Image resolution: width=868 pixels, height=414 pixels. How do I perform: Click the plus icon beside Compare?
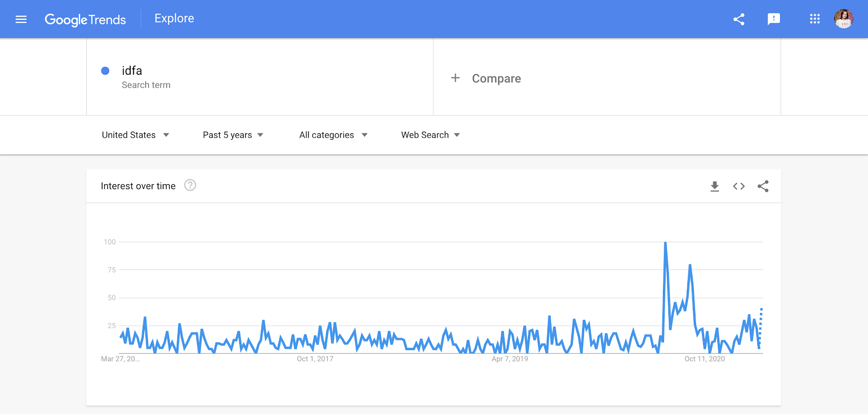tap(455, 78)
